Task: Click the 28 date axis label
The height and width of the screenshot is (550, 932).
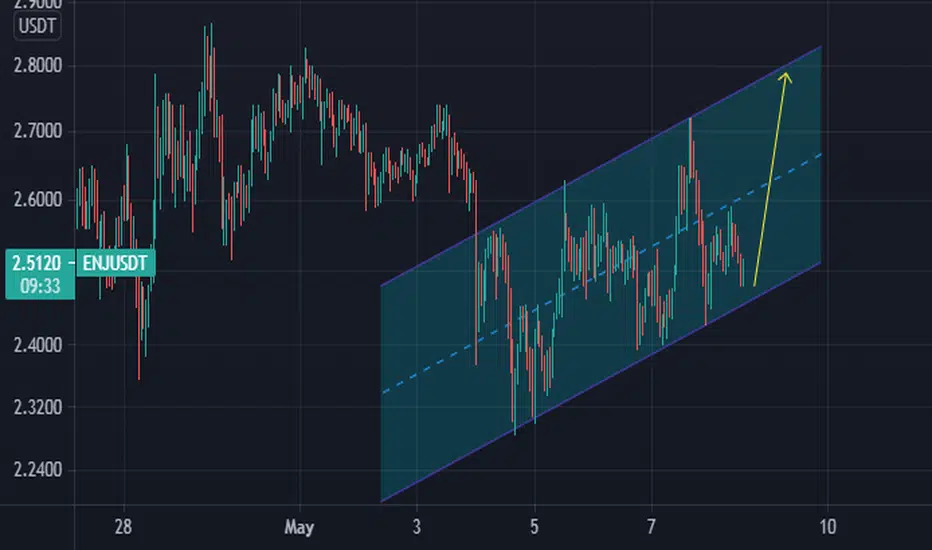Action: click(123, 527)
